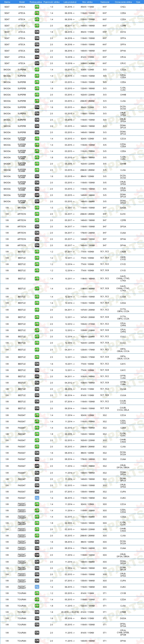Select the engine code cell DDYA

[123, 32]
